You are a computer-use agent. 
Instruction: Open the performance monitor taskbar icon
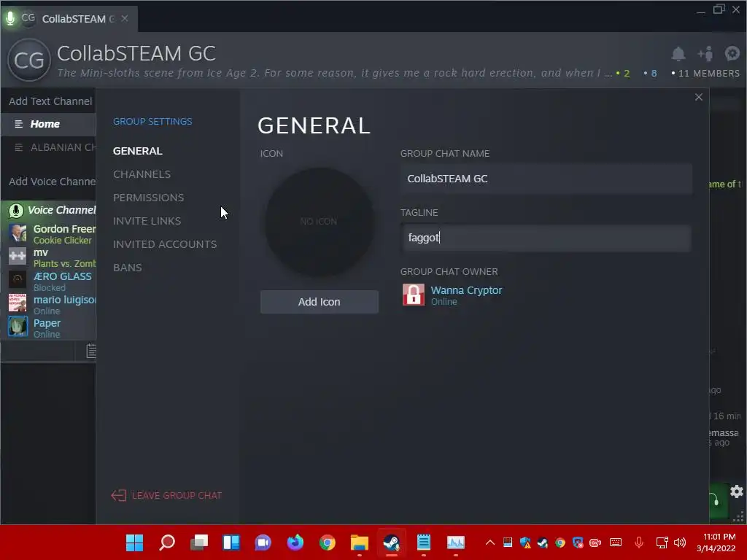click(x=455, y=542)
